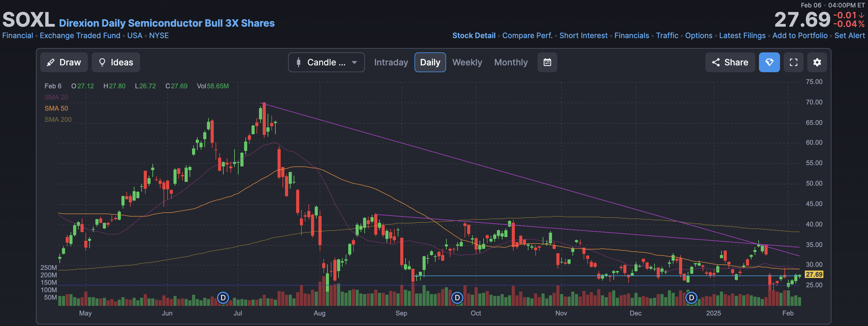
Task: Click the NYSE exchange link
Action: tap(159, 35)
